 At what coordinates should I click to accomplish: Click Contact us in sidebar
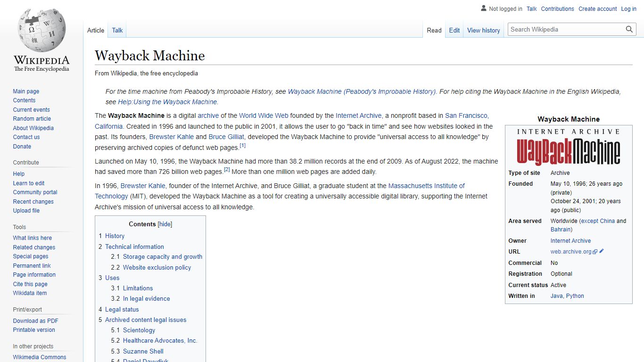(26, 137)
